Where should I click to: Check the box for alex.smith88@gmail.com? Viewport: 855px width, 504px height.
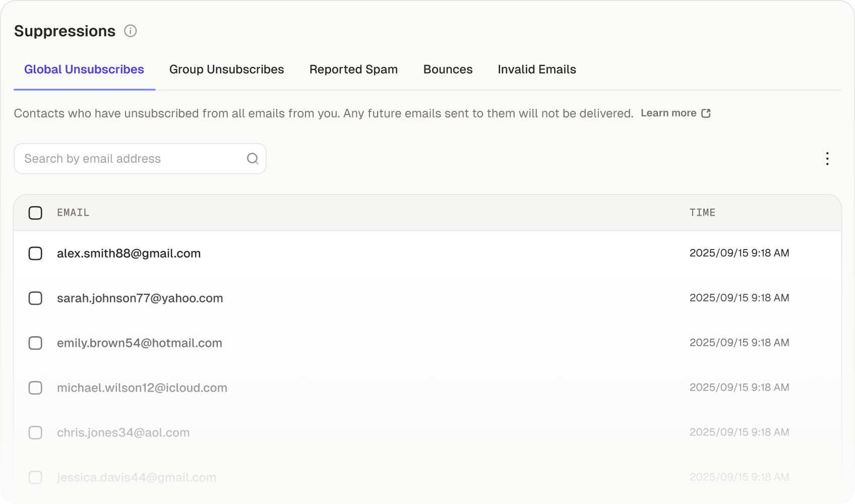point(35,254)
